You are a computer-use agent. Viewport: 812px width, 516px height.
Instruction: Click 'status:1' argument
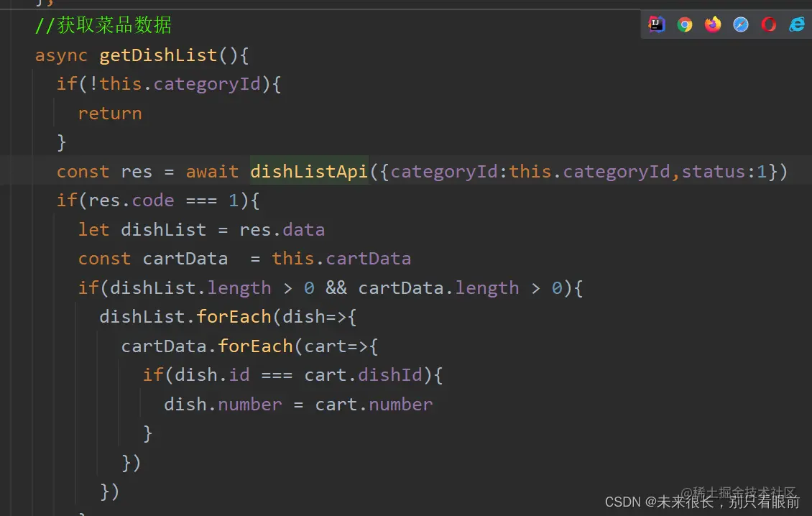pyautogui.click(x=724, y=171)
